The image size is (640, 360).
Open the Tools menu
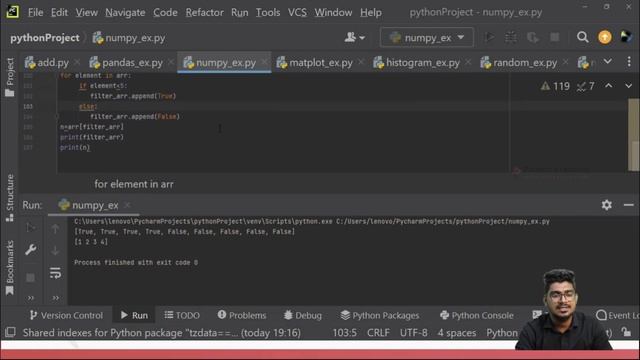(268, 13)
